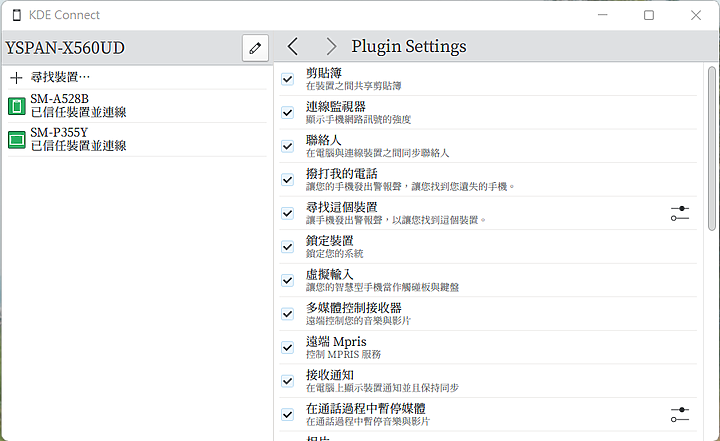
Task: Click the 接收通知 plugin title
Action: [330, 375]
